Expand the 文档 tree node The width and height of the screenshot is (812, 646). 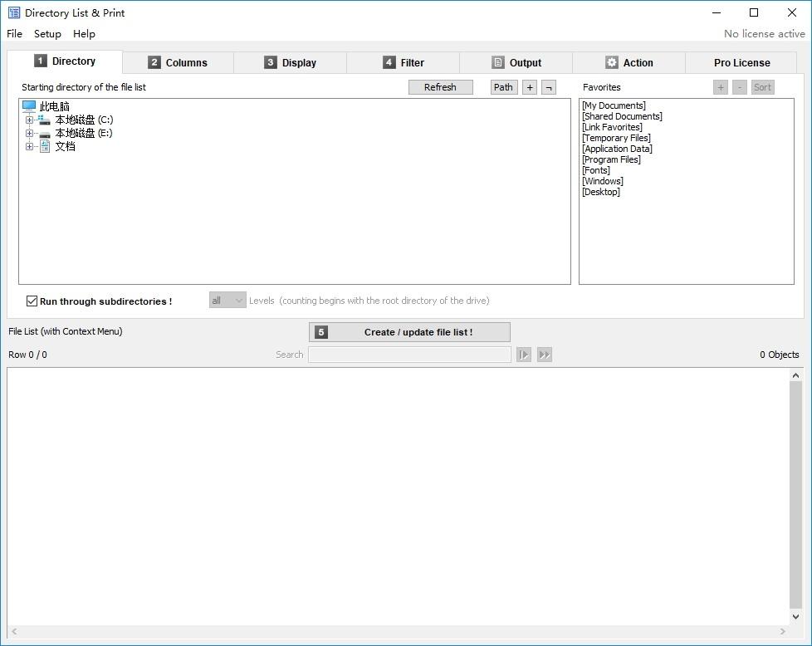pyautogui.click(x=30, y=147)
